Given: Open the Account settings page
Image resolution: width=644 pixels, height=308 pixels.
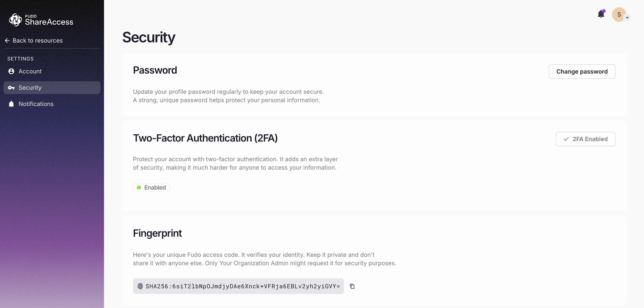Looking at the screenshot, I should (x=30, y=71).
